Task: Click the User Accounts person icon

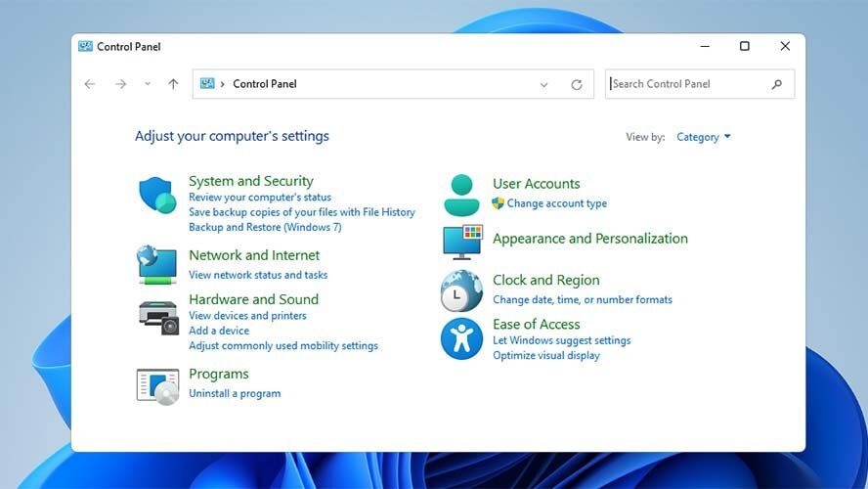Action: coord(460,195)
